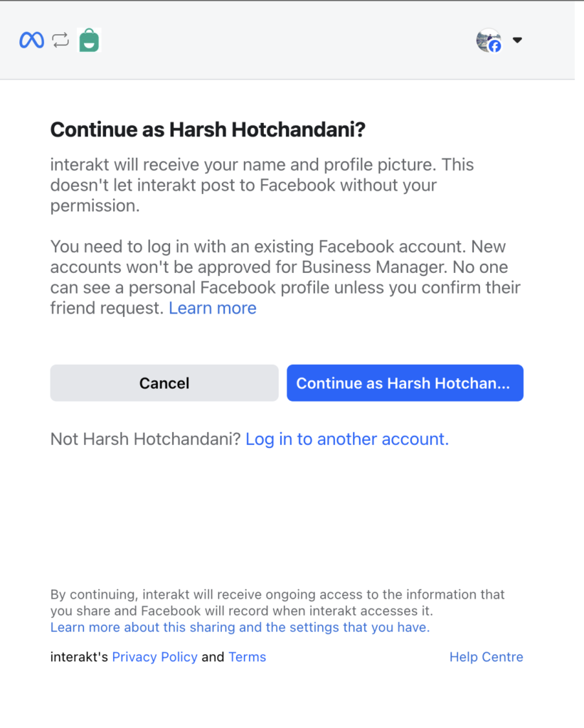Click the Facebook badge on the avatar
This screenshot has width=584, height=728.
[x=495, y=46]
